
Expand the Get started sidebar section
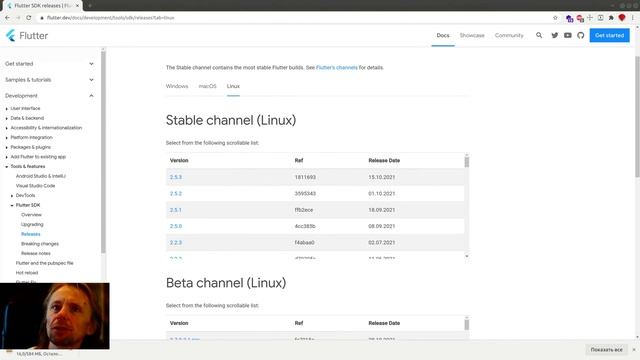click(x=49, y=64)
